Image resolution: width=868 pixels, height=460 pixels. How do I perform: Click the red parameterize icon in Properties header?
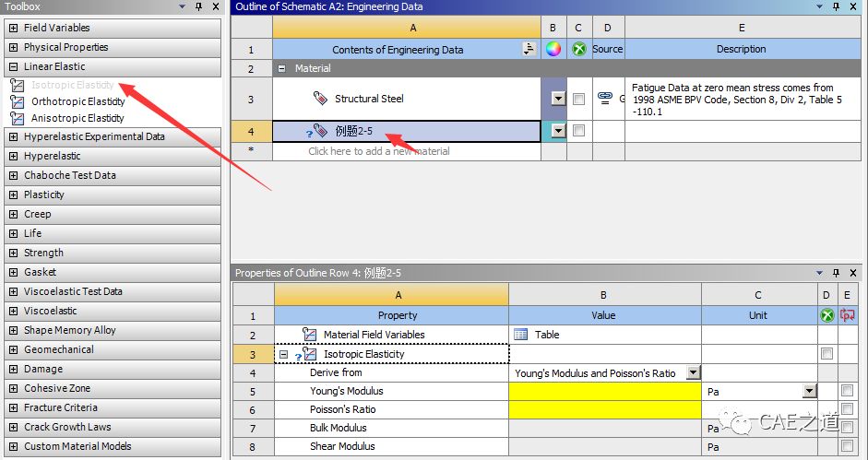point(847,315)
